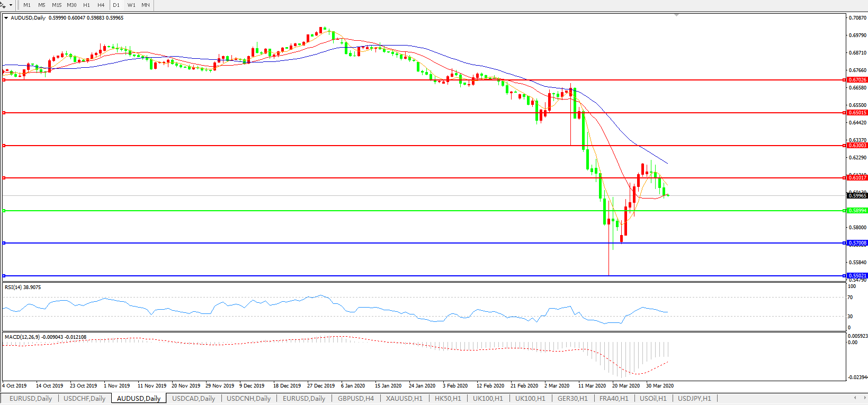Switch to the USDCAD,Daily chart tab
Viewport: 868px width, 405px height.
pos(193,399)
